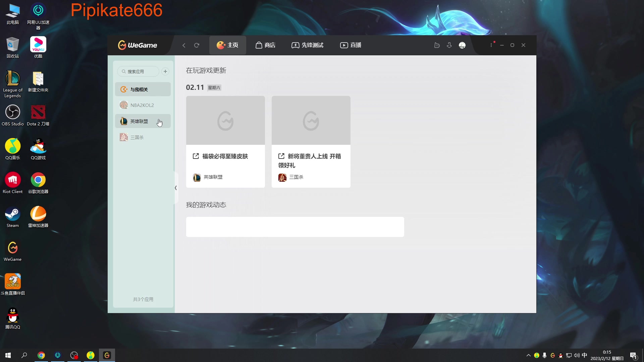Open the 主页 home tab
The height and width of the screenshot is (362, 644).
tap(227, 45)
